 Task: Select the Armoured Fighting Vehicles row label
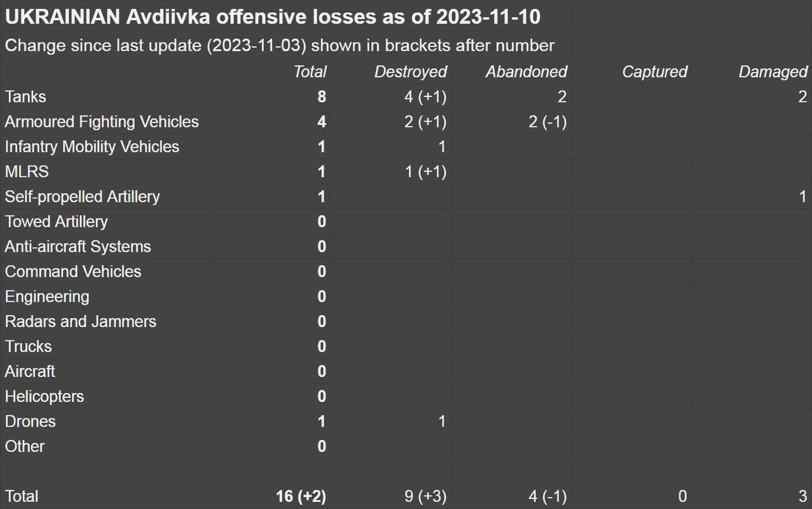coord(101,122)
